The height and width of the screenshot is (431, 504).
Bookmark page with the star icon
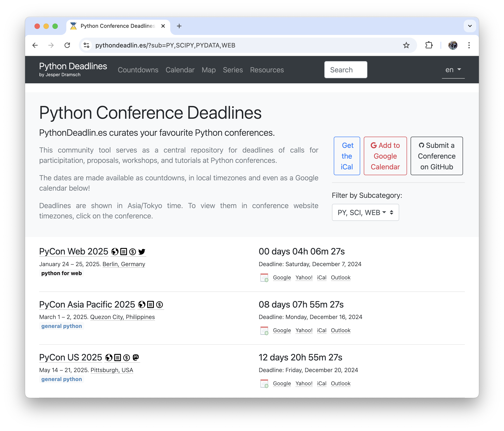coord(406,45)
